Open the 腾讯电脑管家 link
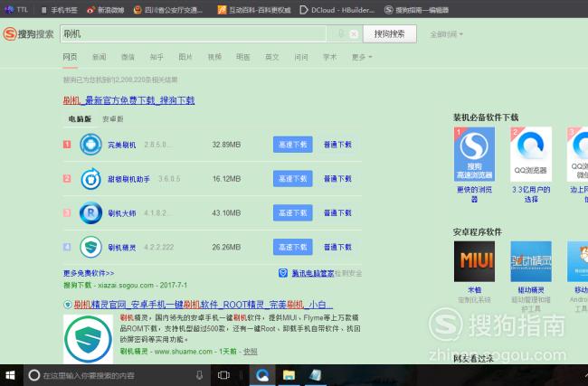The image size is (588, 386). [x=313, y=273]
